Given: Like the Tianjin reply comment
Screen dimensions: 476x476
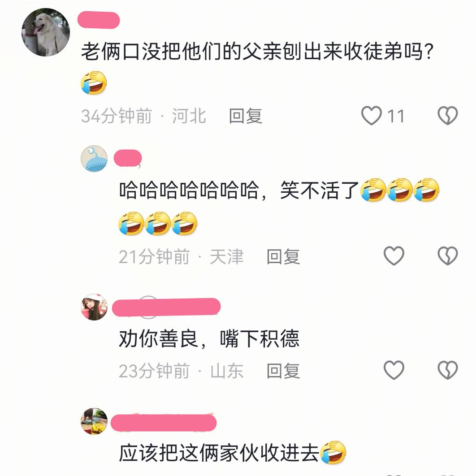Looking at the screenshot, I should pos(394,256).
